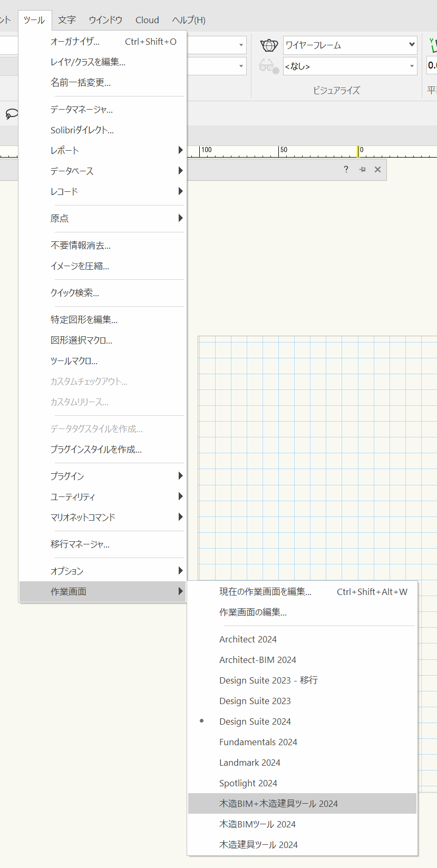Click the teapot render mode icon
The image size is (437, 868).
269,45
